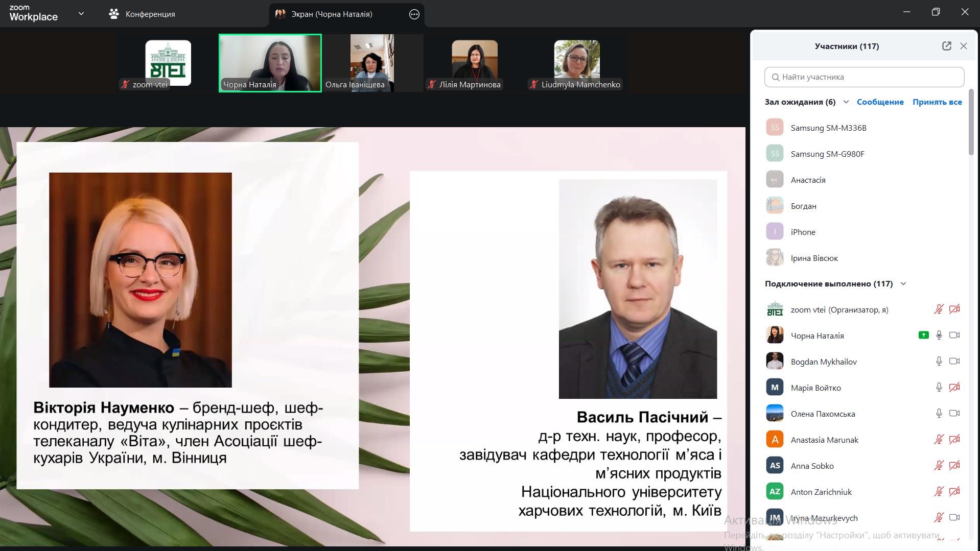Close the participants panel
980x551 pixels.
pos(963,46)
